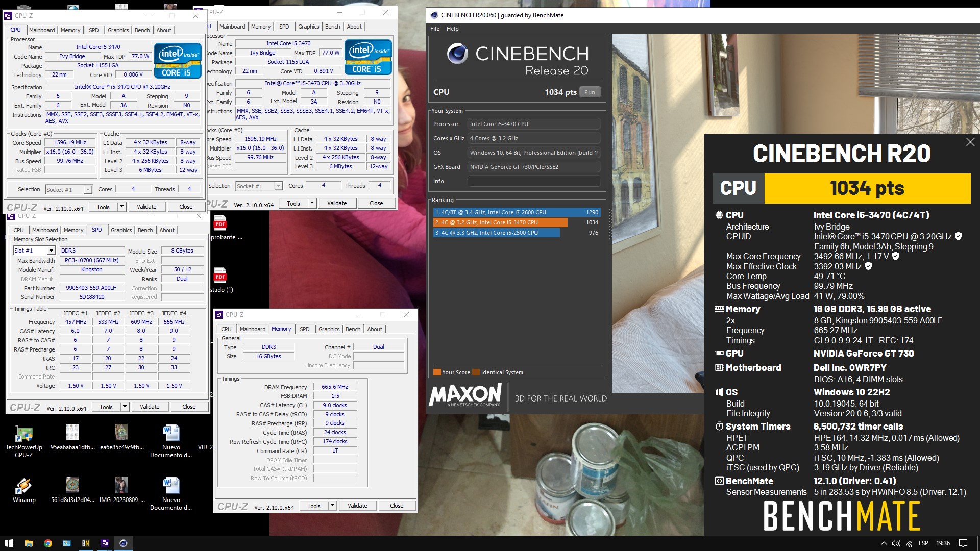Open Memory tab in CPU-Z showing 0.886 V
The image size is (980, 551).
point(70,30)
